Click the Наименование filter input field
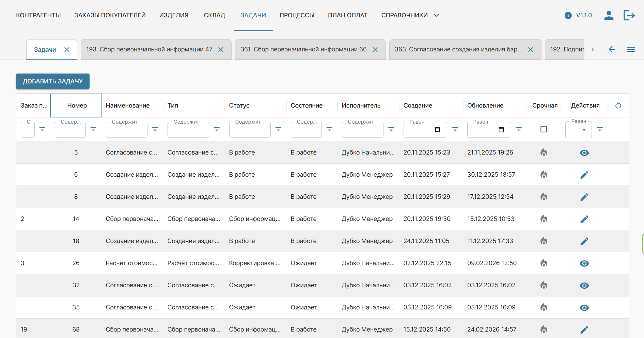 pos(126,130)
